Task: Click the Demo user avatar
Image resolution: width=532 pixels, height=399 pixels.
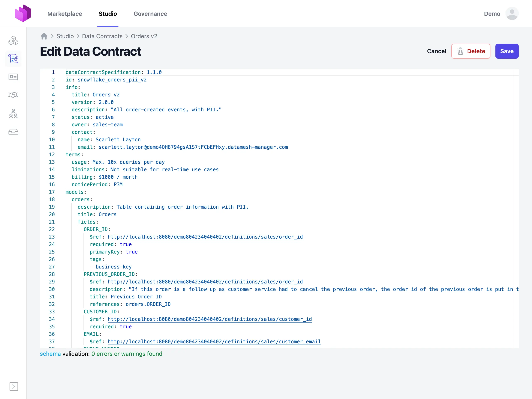Action: coord(512,14)
